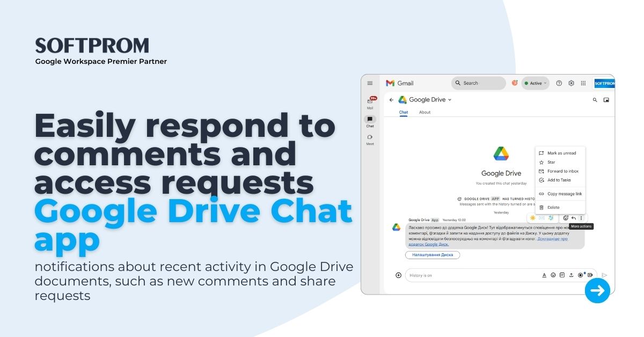This screenshot has height=337, width=644.
Task: Open the emoji picker in composer
Action: [553, 275]
